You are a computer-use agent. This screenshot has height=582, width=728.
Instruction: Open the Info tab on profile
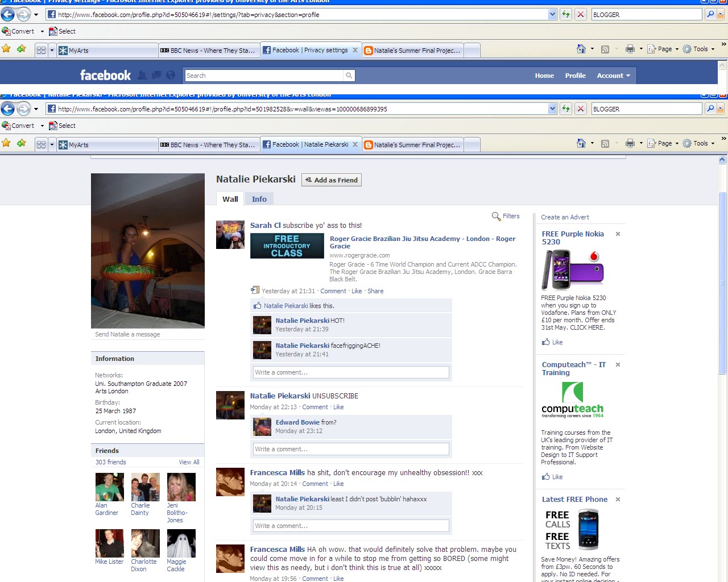259,199
